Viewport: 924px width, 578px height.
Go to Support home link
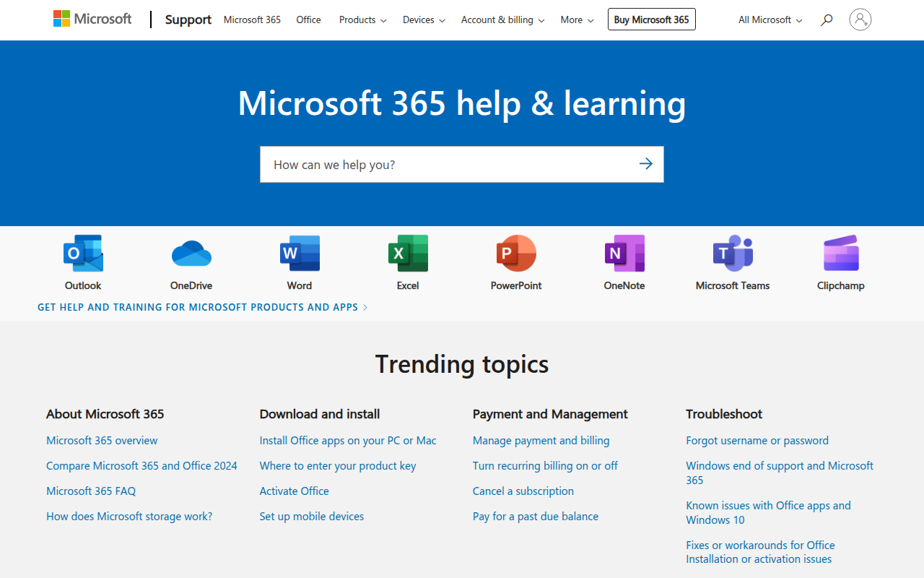point(188,20)
